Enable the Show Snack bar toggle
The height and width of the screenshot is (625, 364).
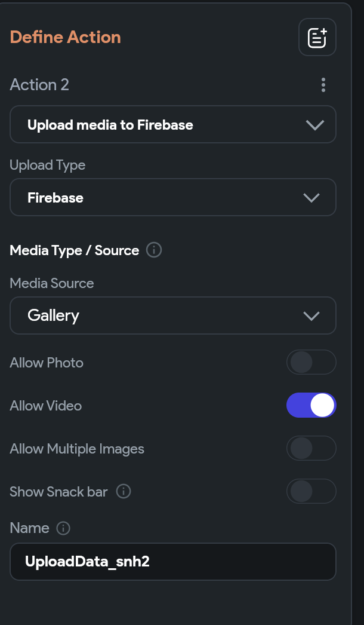click(311, 491)
